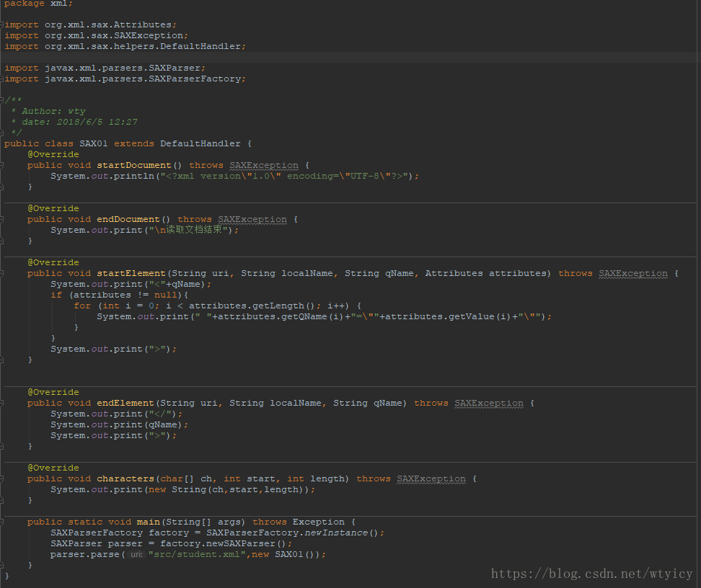Click the characters method name

[x=125, y=478]
